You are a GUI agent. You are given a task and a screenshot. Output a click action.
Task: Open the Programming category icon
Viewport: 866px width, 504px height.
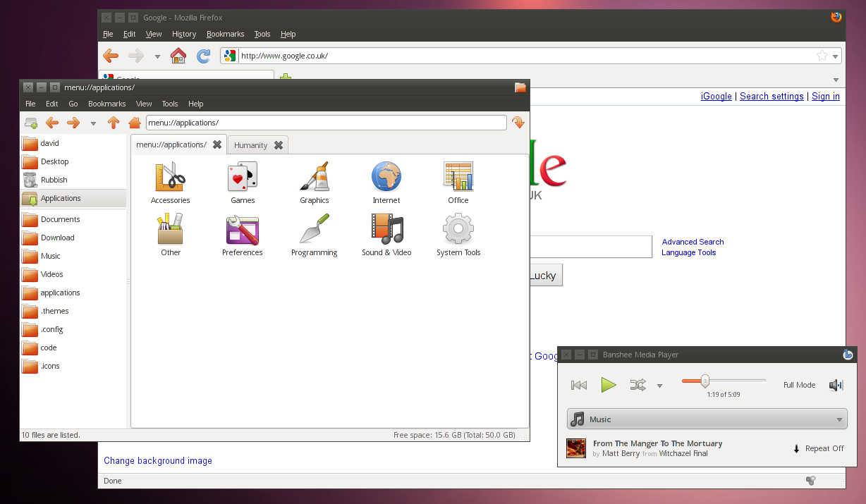coord(315,229)
